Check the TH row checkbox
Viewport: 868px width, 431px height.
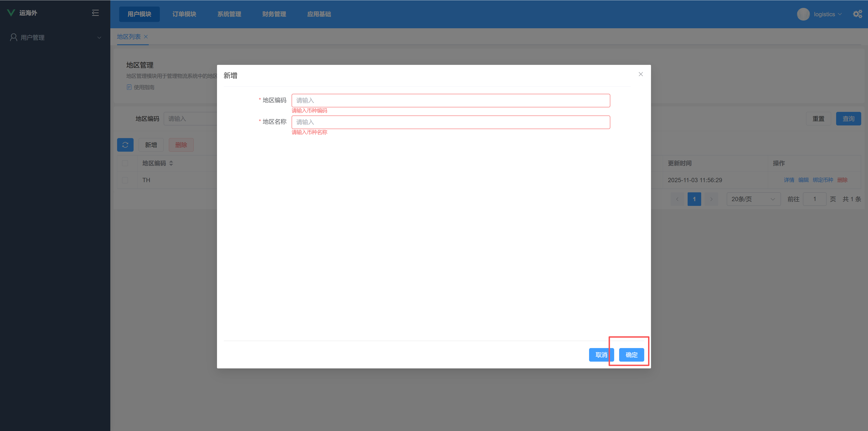point(125,180)
